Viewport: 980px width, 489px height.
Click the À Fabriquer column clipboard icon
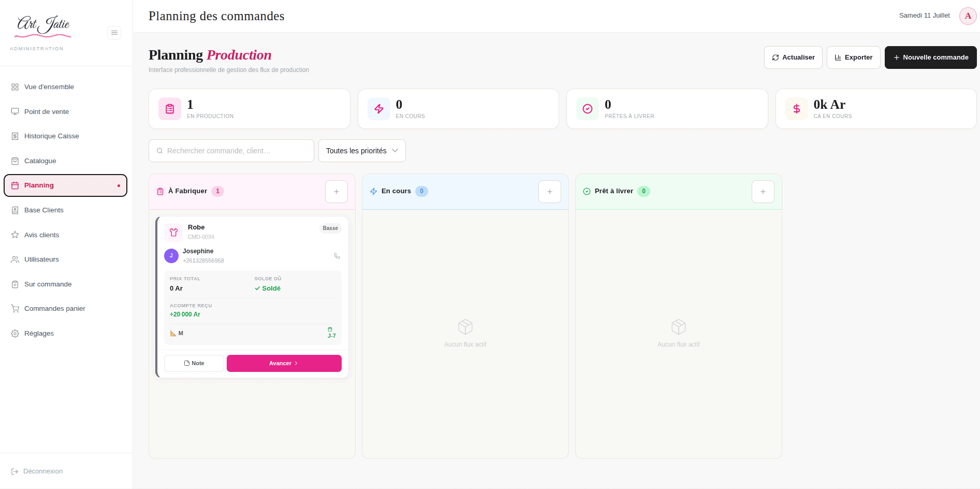click(160, 192)
